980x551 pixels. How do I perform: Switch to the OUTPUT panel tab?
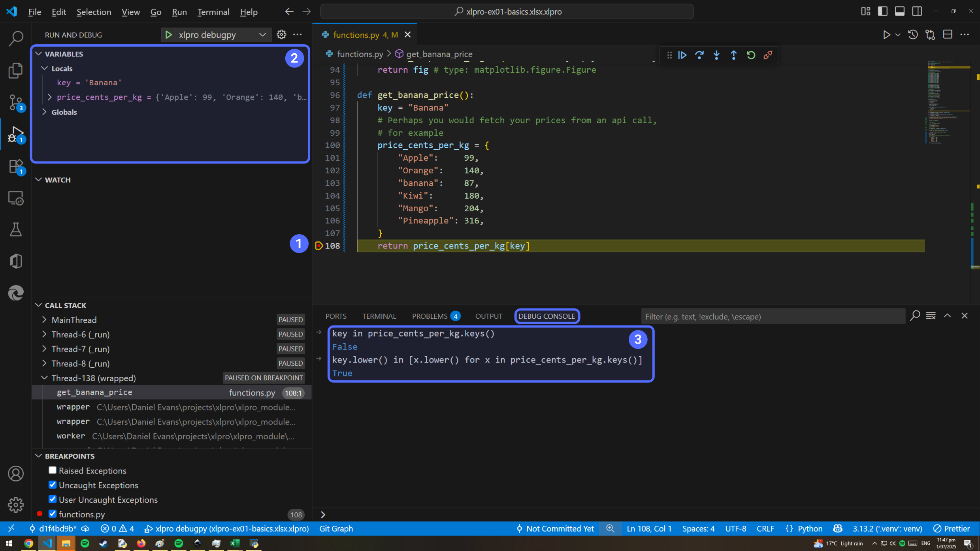[489, 316]
